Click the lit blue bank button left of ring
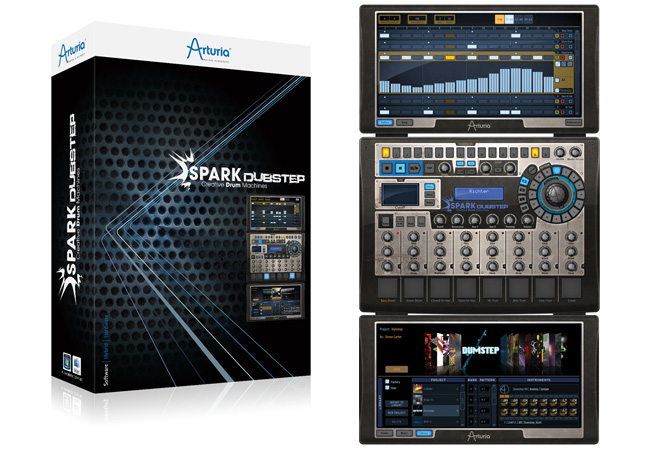The height and width of the screenshot is (450, 650). coord(524,181)
